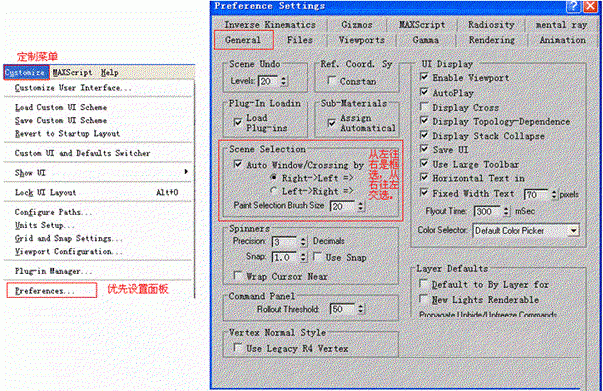
Task: Open Units Setup
Action: (x=44, y=225)
